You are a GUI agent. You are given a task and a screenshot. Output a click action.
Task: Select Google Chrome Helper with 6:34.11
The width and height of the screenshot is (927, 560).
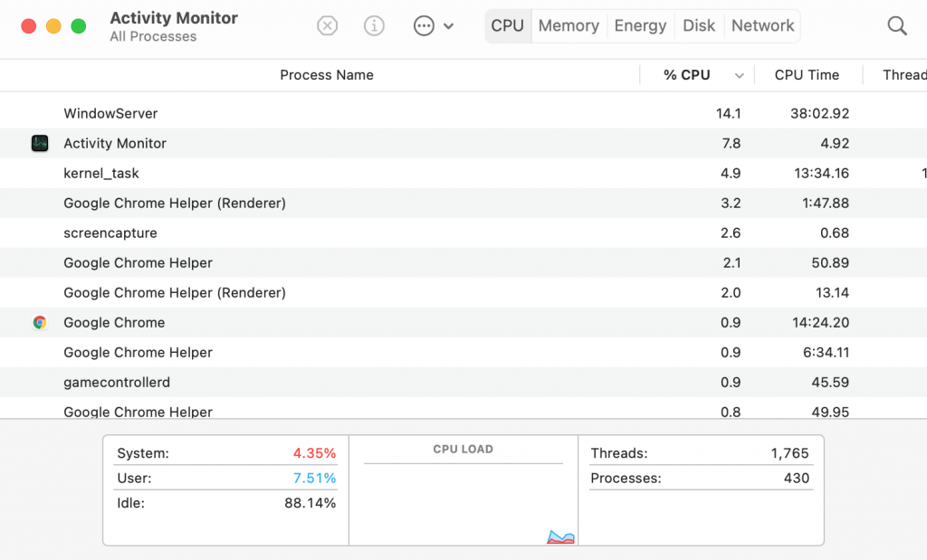463,352
